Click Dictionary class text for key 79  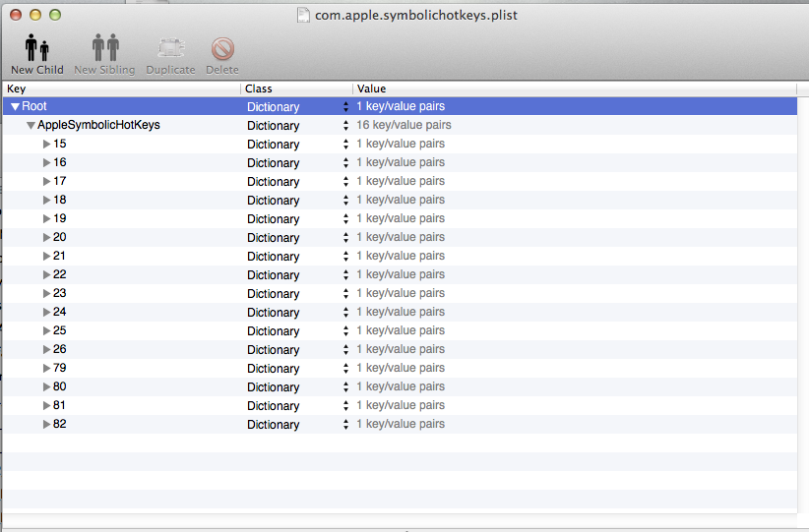point(273,369)
